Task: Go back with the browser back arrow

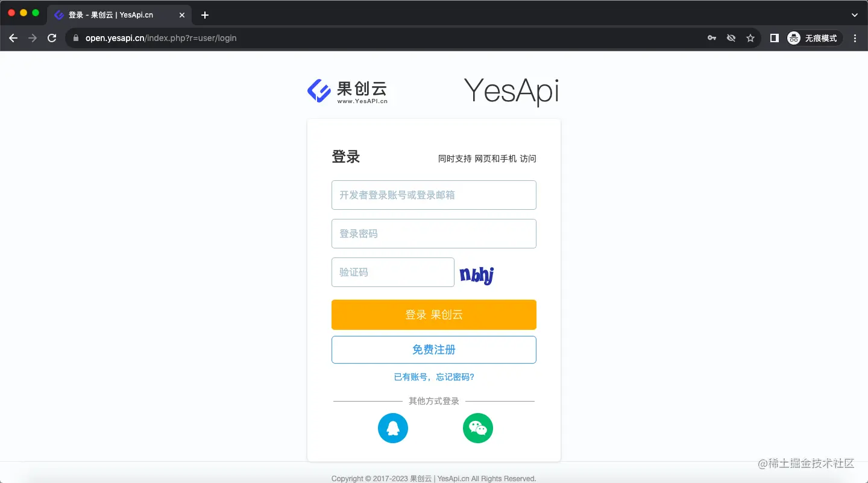Action: (13, 38)
